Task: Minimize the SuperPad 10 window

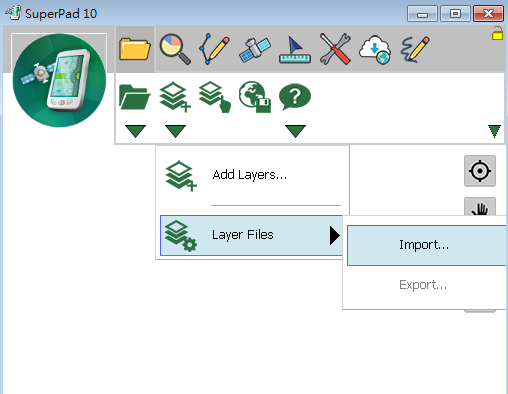Action: (x=422, y=14)
